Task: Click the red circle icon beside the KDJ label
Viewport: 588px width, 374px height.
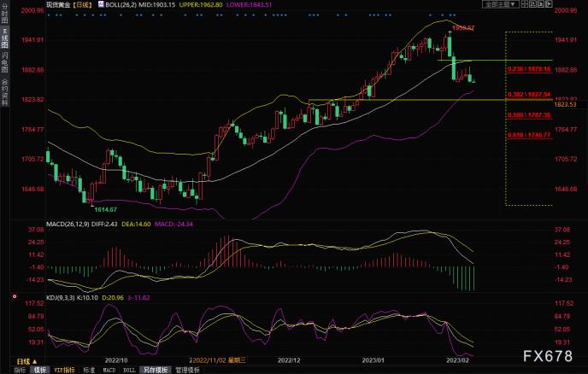Action: [15, 296]
